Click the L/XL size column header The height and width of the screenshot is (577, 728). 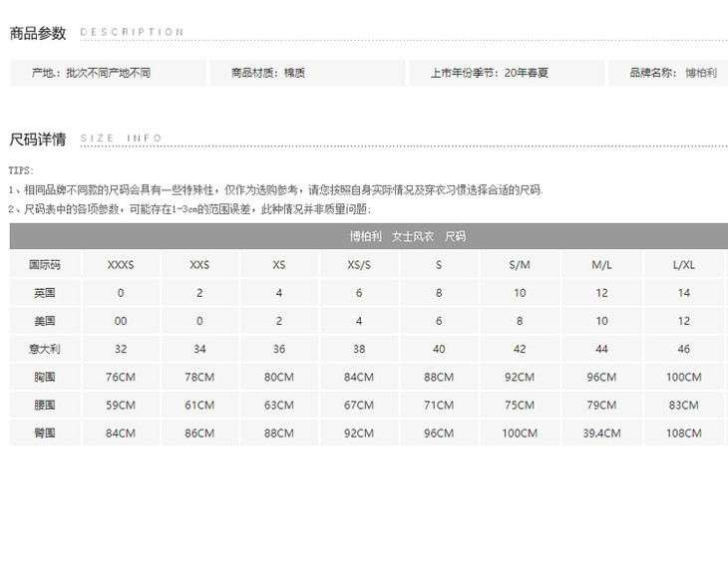[684, 265]
